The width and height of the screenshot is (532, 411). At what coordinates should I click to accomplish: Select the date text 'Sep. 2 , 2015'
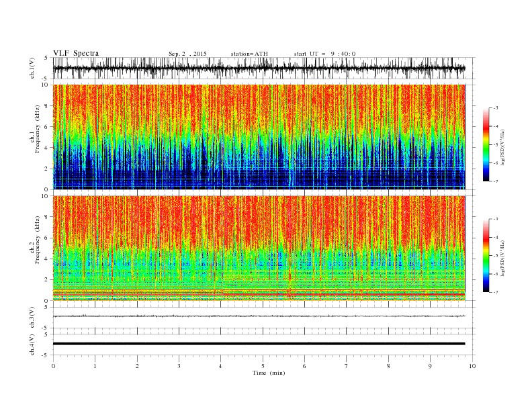click(187, 54)
